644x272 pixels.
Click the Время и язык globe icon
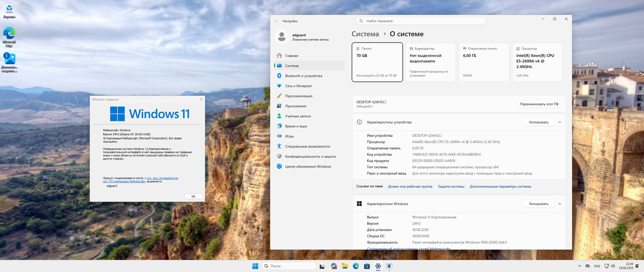(x=279, y=126)
